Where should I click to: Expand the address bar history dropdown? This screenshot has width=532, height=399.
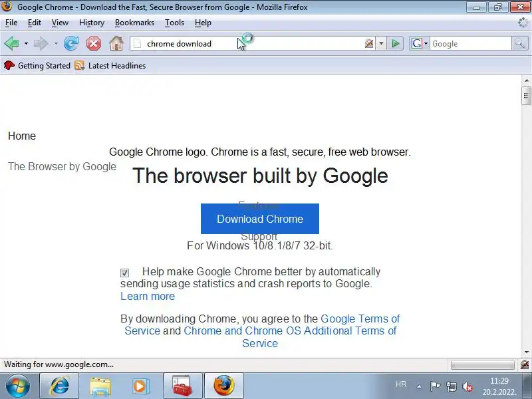coord(381,43)
